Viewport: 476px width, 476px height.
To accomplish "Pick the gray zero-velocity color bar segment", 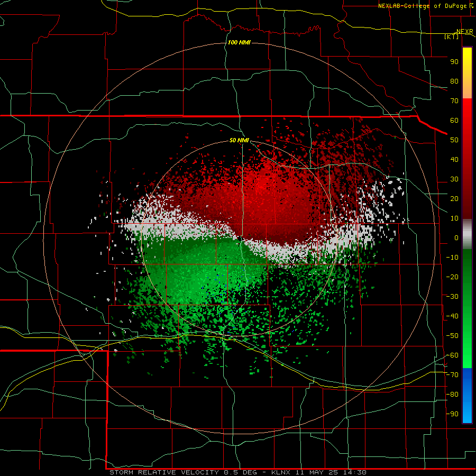I will [467, 234].
